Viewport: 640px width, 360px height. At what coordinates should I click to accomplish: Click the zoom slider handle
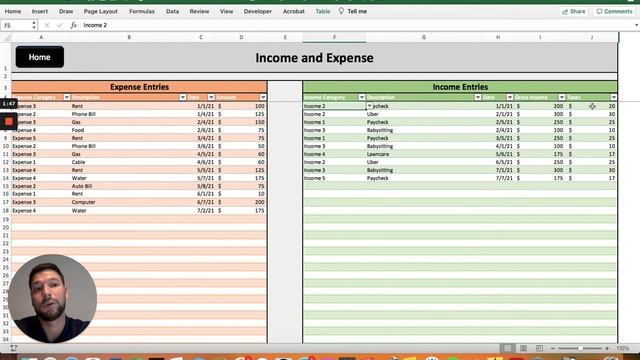pos(580,349)
